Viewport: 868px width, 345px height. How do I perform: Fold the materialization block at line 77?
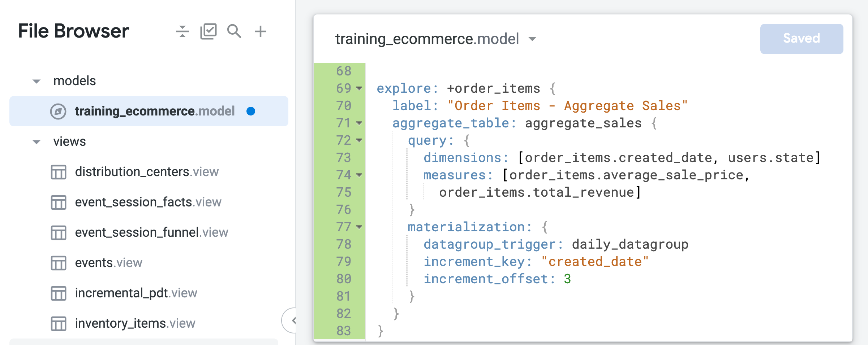tap(359, 227)
